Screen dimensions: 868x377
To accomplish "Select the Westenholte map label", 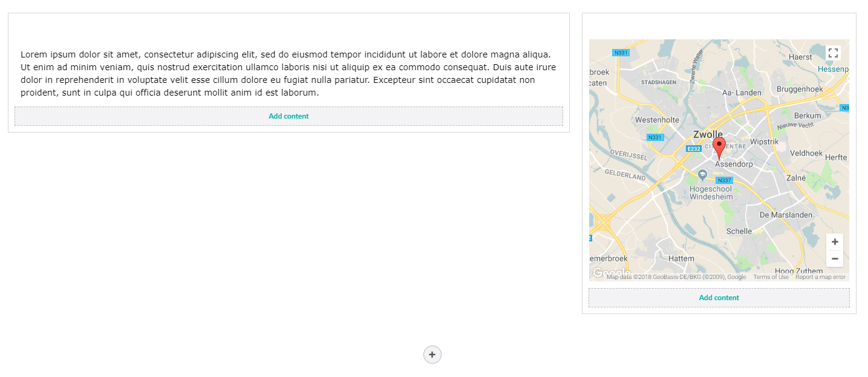I will tap(657, 120).
